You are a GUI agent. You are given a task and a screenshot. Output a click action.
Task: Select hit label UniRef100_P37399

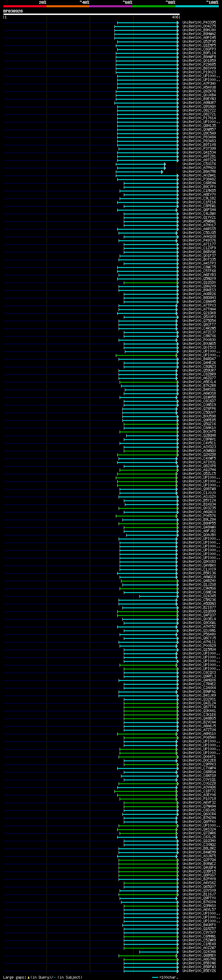pos(199,149)
